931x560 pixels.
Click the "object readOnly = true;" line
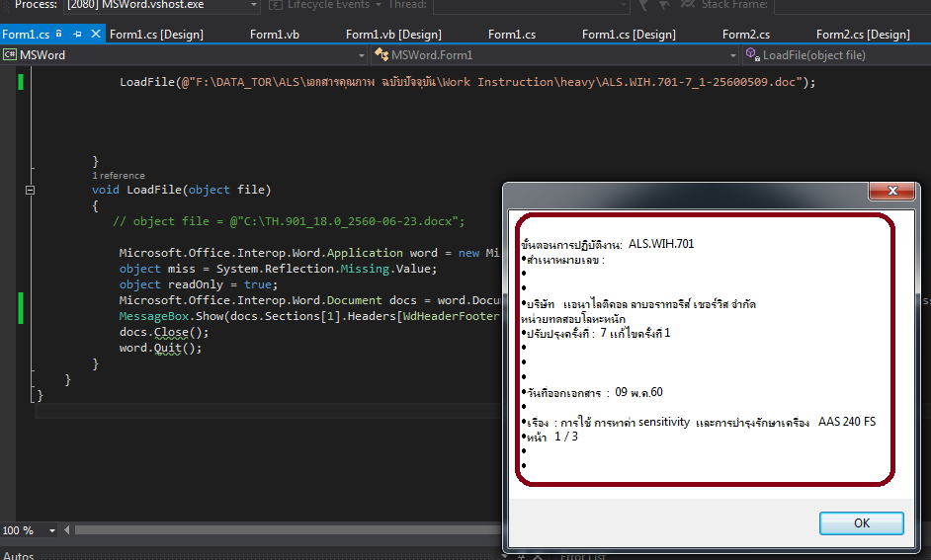tap(199, 284)
